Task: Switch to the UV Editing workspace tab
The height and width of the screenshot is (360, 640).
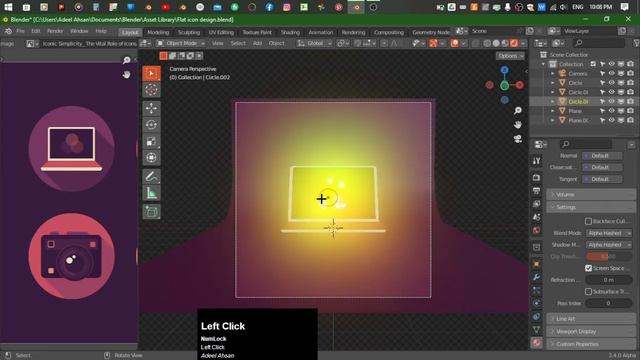Action: [221, 32]
